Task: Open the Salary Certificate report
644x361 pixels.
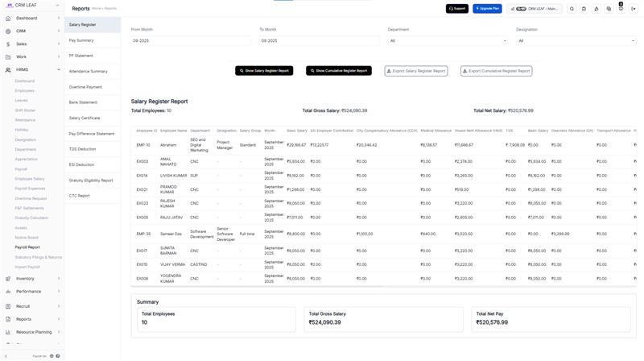Action: click(93, 118)
